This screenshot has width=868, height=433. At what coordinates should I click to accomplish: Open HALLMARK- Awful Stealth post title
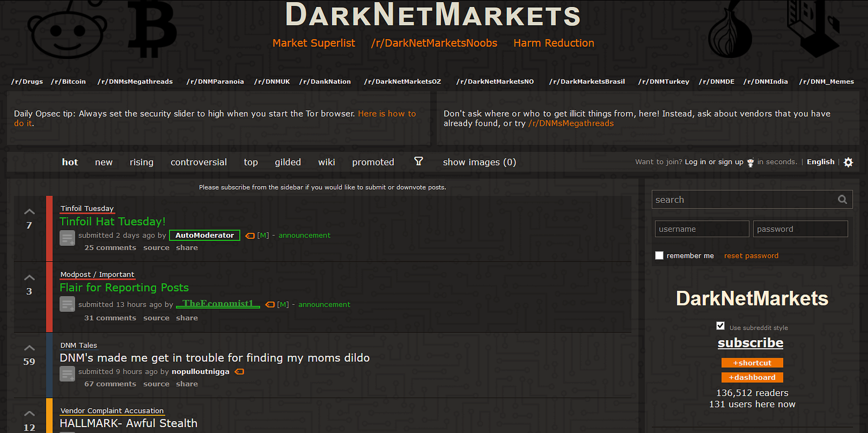pyautogui.click(x=129, y=423)
